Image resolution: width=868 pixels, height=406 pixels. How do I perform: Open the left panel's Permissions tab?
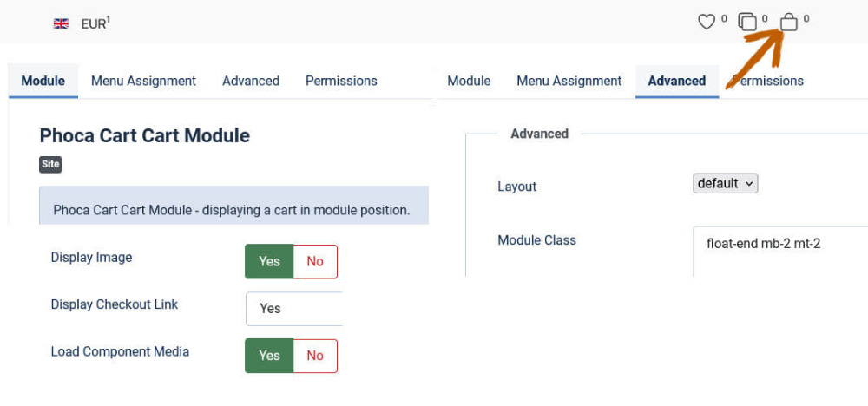[x=341, y=81]
